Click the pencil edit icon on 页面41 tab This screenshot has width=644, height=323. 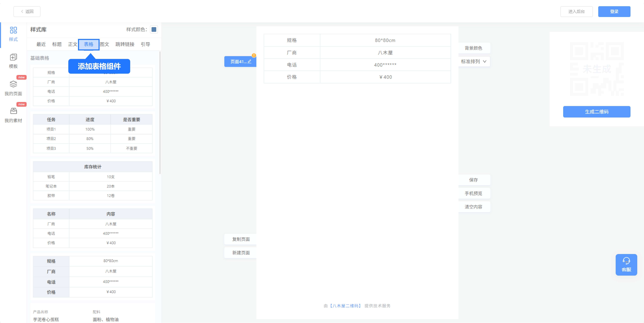coord(249,61)
